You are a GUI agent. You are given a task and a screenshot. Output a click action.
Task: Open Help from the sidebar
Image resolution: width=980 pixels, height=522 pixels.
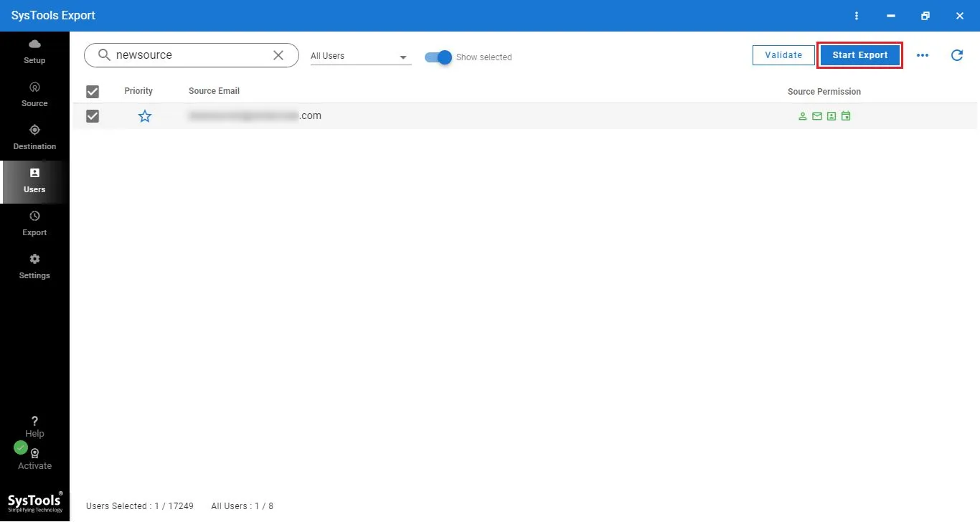[34, 427]
